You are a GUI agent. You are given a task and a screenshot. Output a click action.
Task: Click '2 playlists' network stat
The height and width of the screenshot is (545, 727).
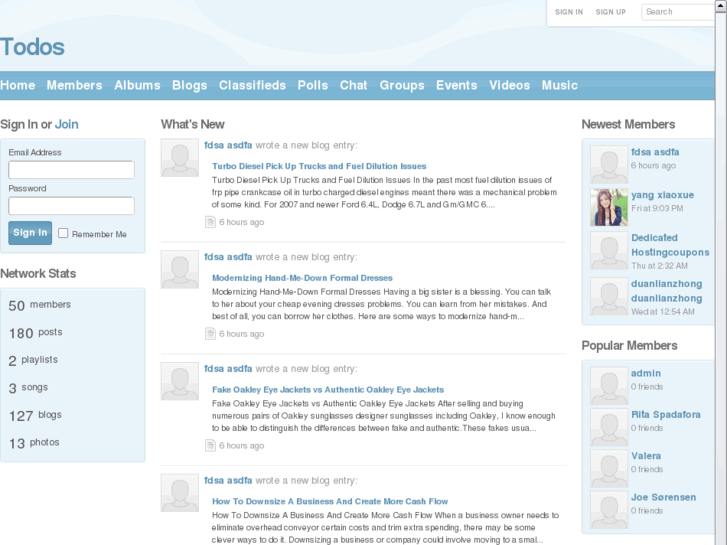click(33, 360)
